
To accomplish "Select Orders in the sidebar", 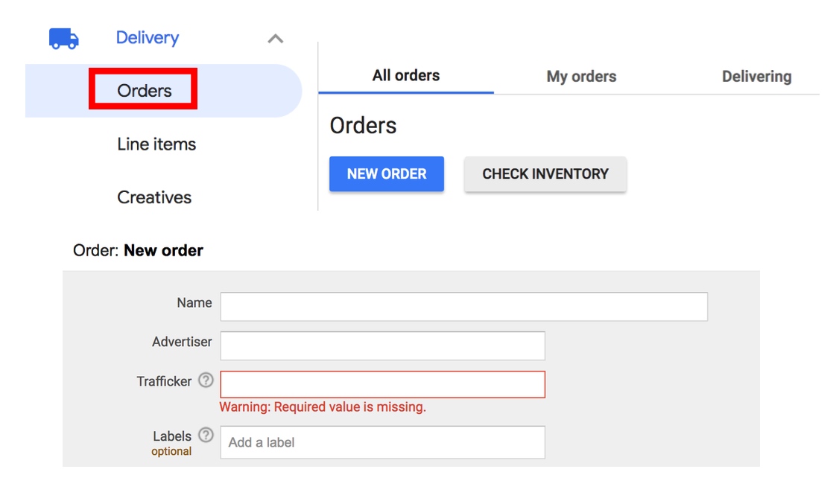I will (145, 91).
